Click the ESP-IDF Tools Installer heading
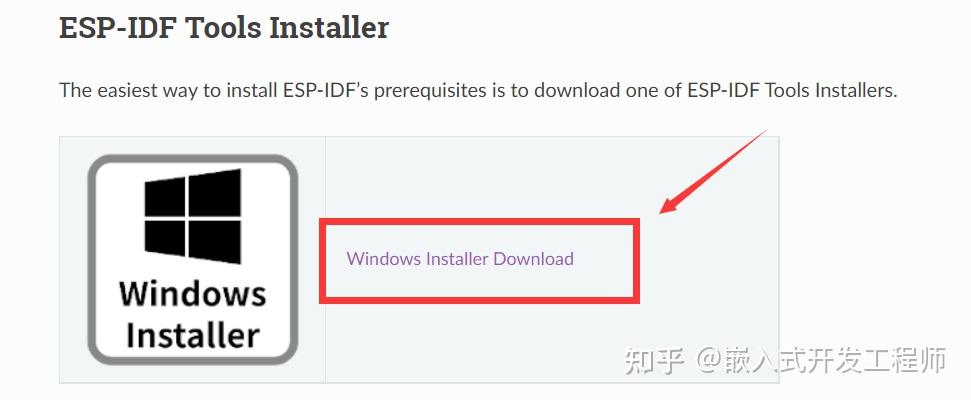 pos(224,28)
